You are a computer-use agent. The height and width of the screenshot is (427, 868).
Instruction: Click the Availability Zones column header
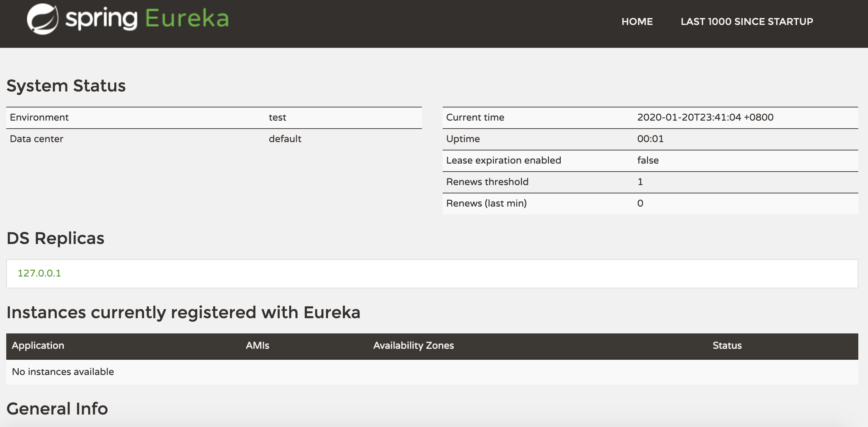tap(413, 346)
